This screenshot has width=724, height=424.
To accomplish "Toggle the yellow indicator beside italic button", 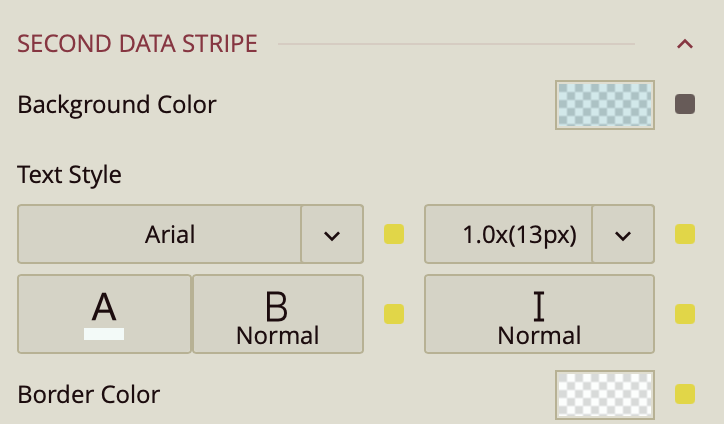I will 685,314.
